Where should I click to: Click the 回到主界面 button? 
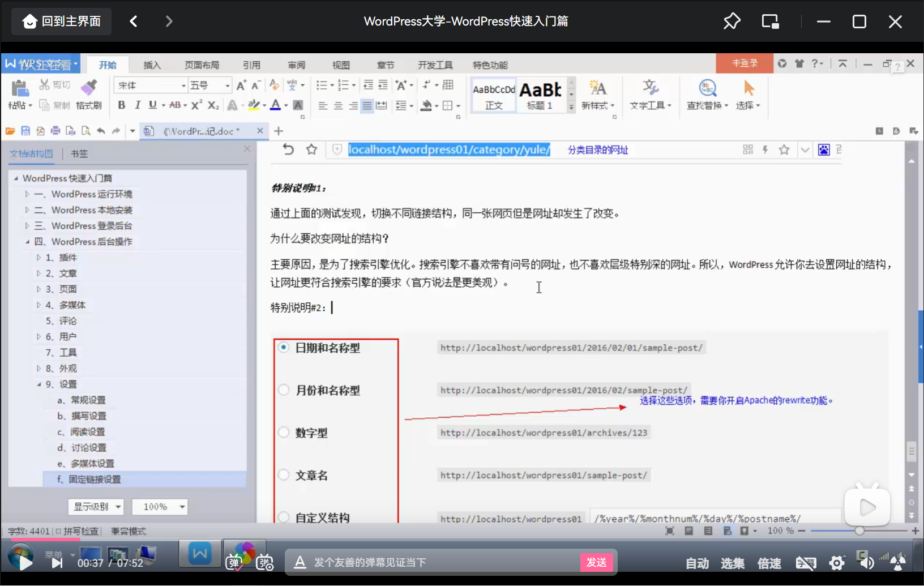pos(62,22)
